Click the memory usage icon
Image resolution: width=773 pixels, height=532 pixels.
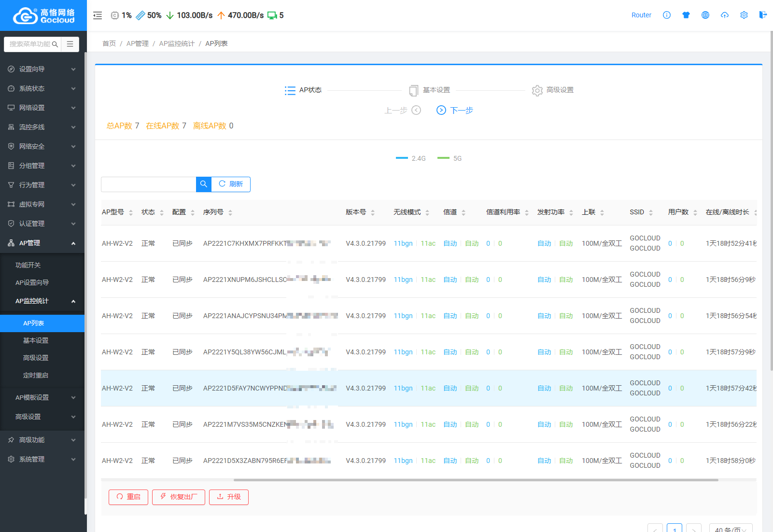point(141,15)
